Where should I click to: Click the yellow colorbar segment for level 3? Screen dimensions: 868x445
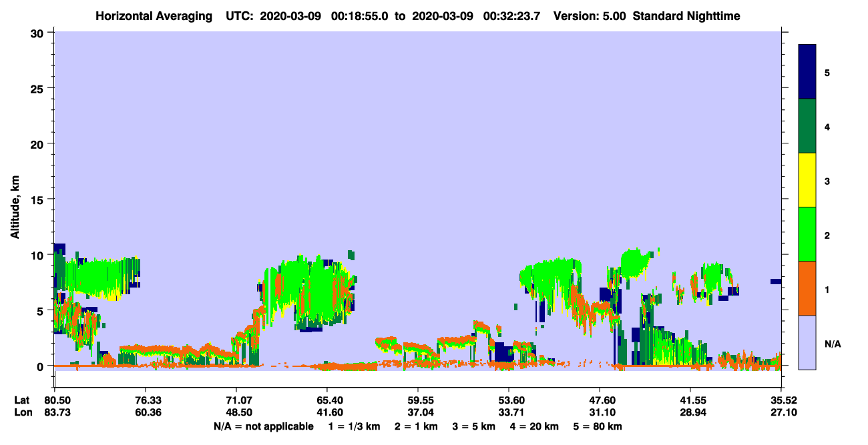pyautogui.click(x=807, y=180)
